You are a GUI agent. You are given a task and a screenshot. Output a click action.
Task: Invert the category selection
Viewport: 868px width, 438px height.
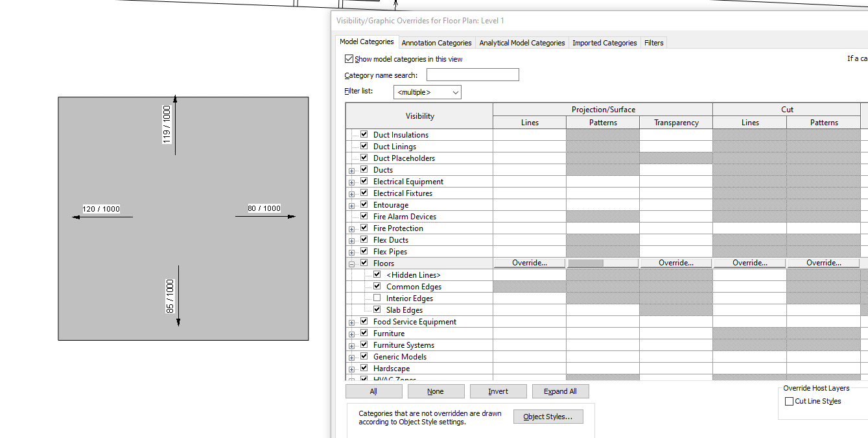click(498, 391)
